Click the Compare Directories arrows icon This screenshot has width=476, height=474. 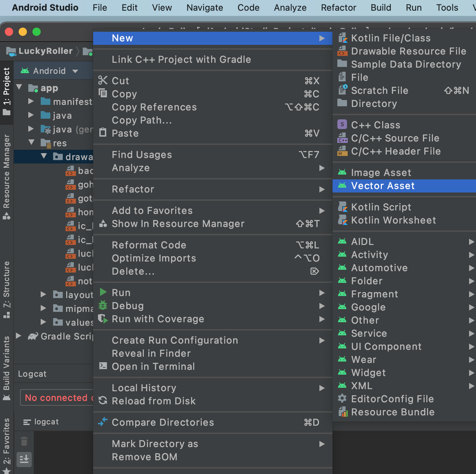103,422
